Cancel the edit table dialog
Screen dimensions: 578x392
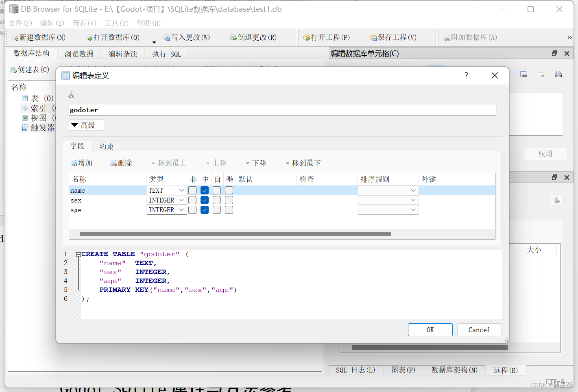coord(479,329)
